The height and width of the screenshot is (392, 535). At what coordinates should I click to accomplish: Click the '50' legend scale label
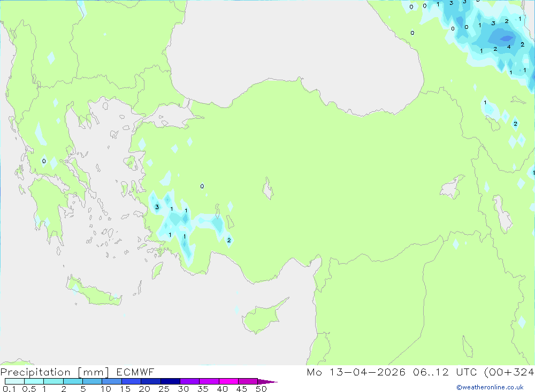tap(262, 389)
